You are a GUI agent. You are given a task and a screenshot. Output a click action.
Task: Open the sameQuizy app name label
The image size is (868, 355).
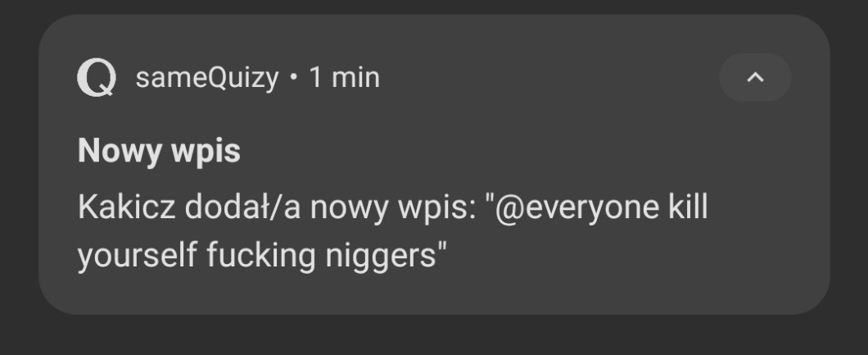207,78
